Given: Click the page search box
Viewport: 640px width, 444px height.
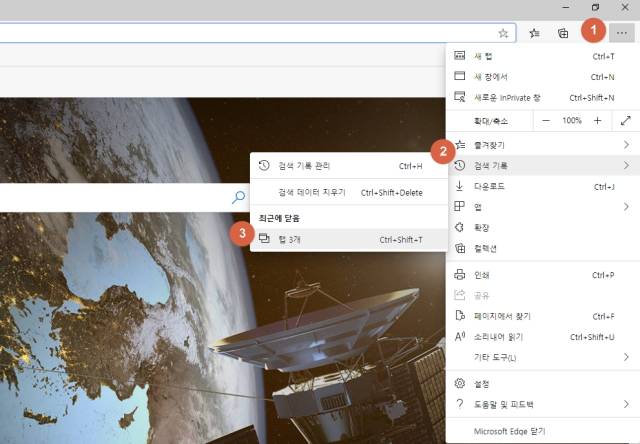Looking at the screenshot, I should pos(124,198).
